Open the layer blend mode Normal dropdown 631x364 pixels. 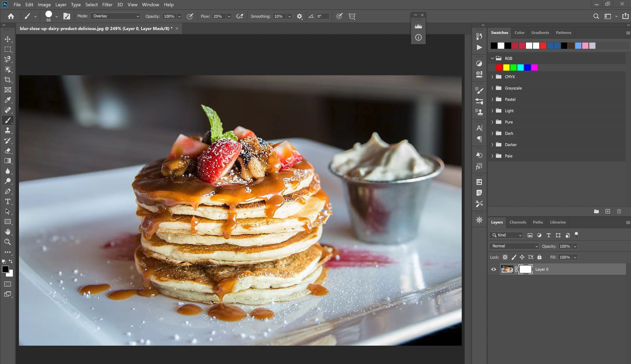[514, 246]
